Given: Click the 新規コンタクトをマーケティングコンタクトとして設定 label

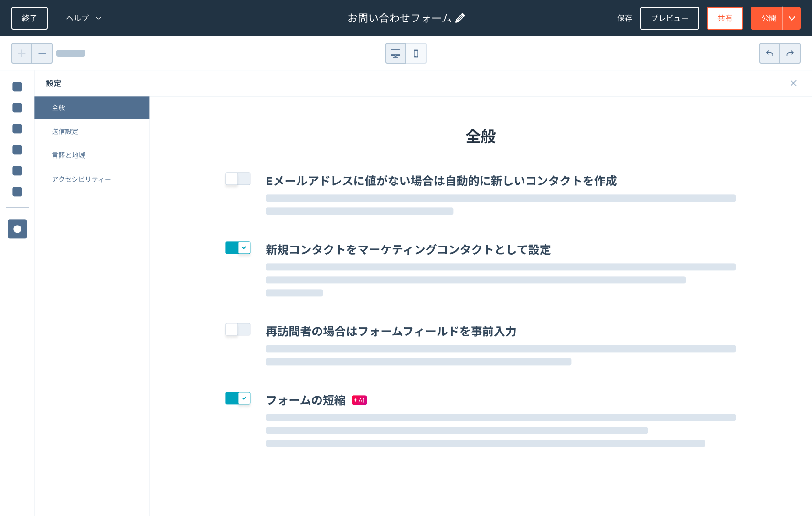Looking at the screenshot, I should click(x=408, y=250).
